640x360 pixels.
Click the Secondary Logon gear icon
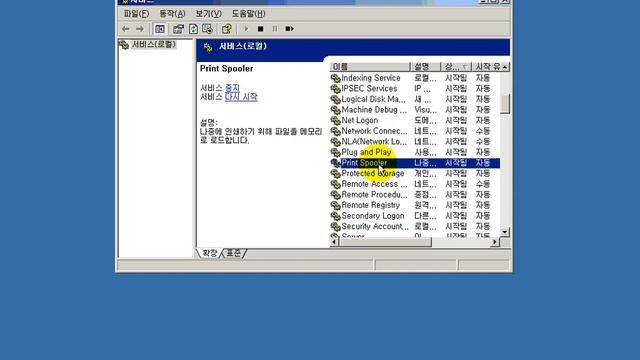click(336, 216)
